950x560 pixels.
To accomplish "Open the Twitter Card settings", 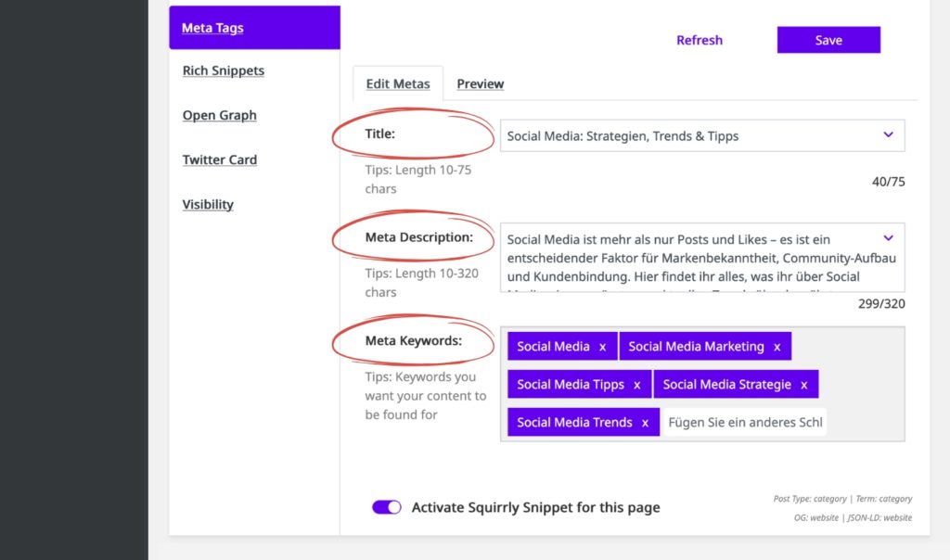I will pos(220,159).
